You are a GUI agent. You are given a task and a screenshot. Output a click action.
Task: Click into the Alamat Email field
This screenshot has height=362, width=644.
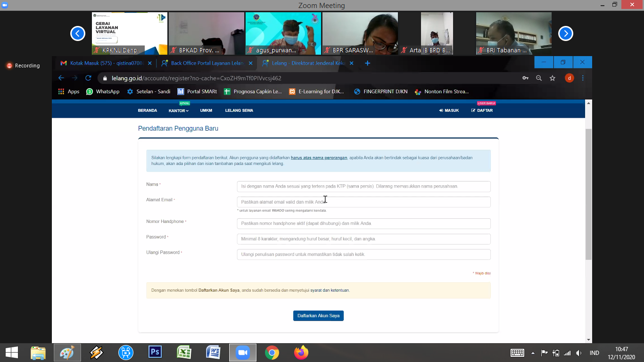(363, 202)
